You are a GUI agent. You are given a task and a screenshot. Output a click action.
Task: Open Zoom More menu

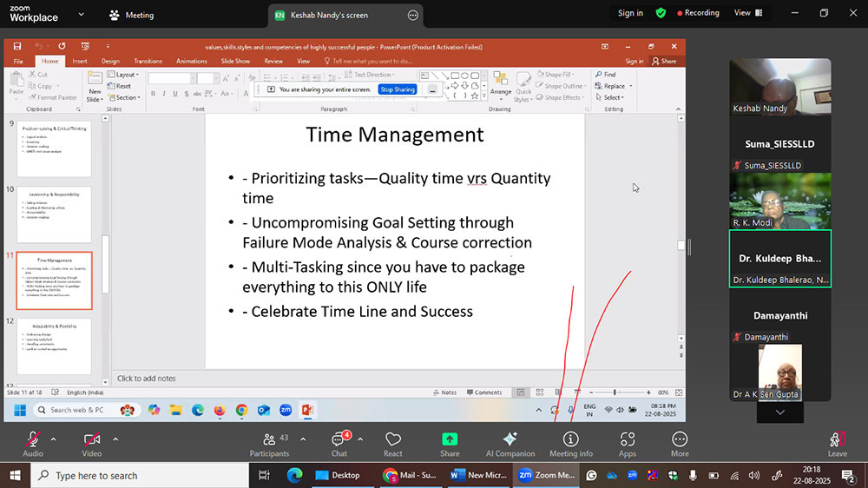[680, 445]
